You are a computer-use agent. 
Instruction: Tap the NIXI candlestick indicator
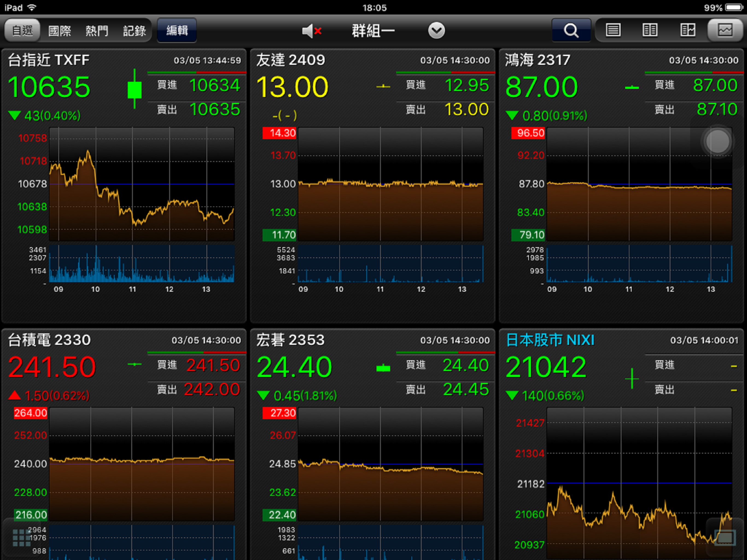632,379
